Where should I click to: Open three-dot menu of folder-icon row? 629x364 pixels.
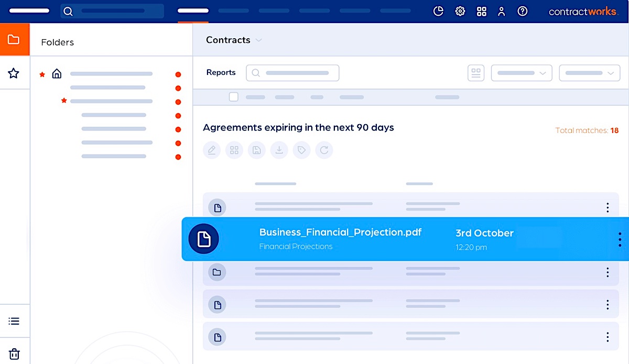[x=608, y=272]
